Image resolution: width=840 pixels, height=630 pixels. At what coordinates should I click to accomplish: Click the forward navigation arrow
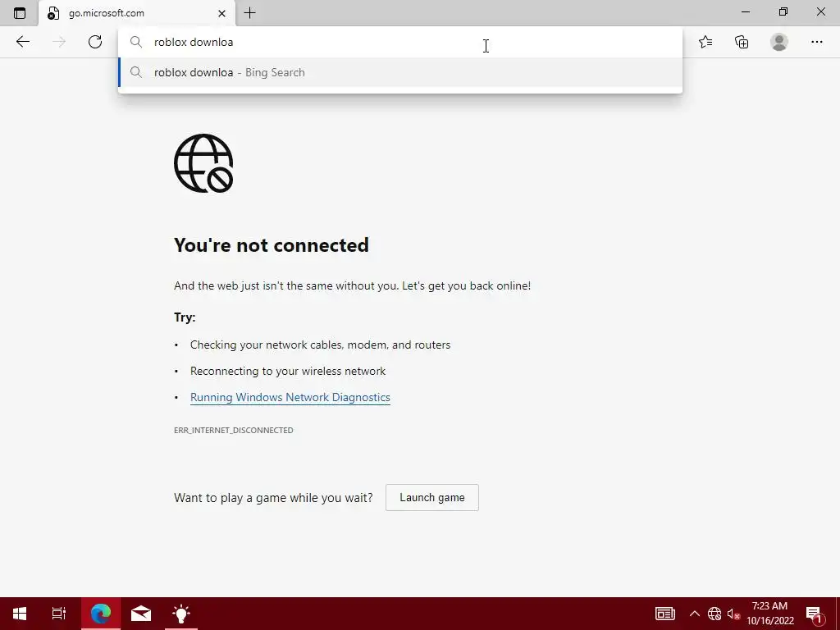[x=59, y=42]
